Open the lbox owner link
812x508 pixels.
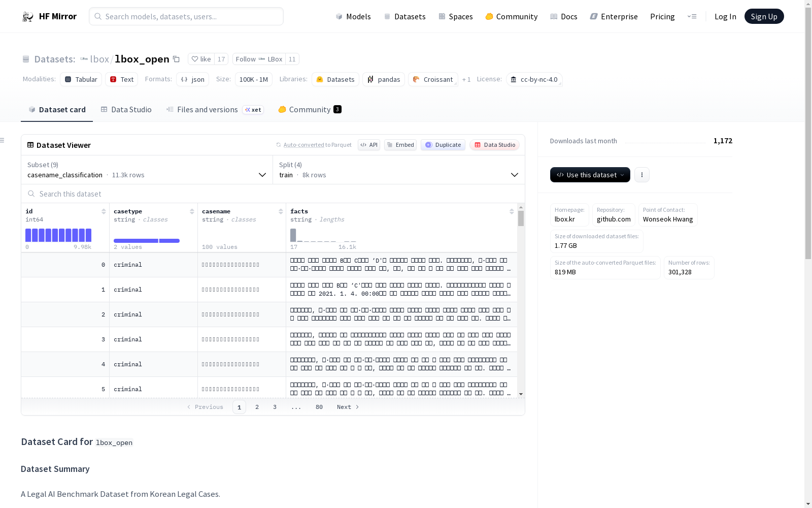[99, 59]
